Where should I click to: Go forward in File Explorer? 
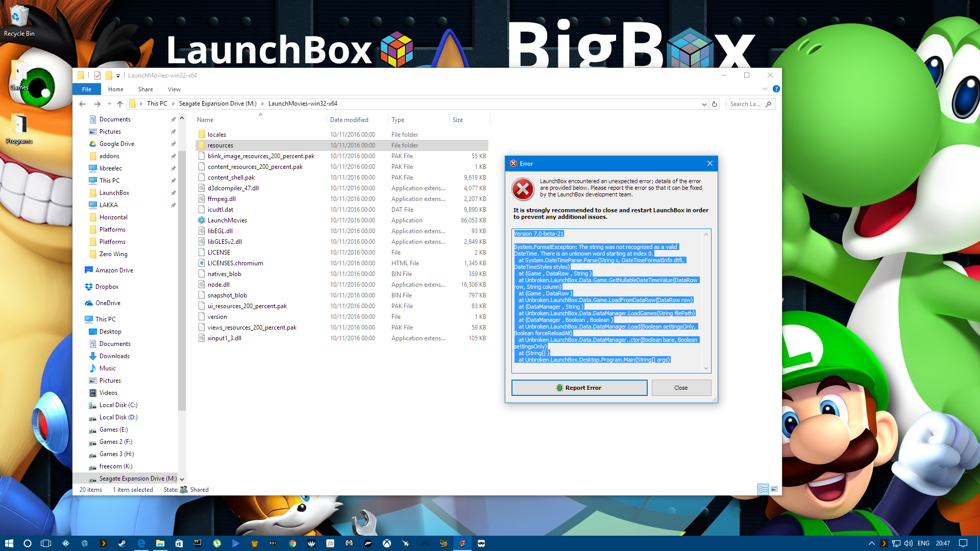(x=97, y=104)
